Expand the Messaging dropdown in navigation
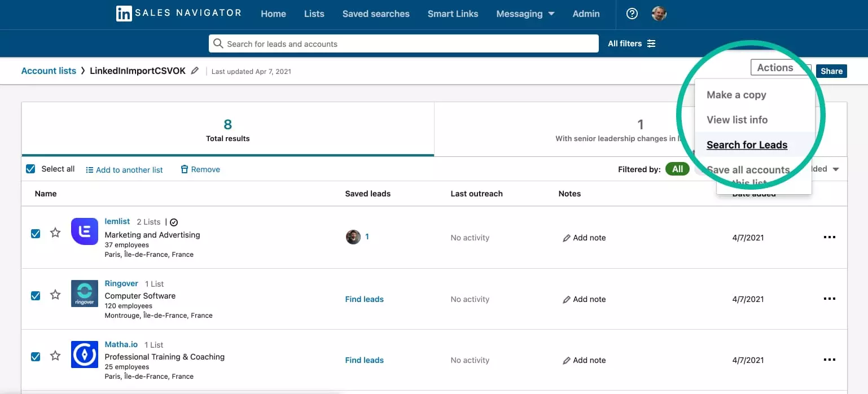Viewport: 868px width, 394px height. pyautogui.click(x=525, y=14)
